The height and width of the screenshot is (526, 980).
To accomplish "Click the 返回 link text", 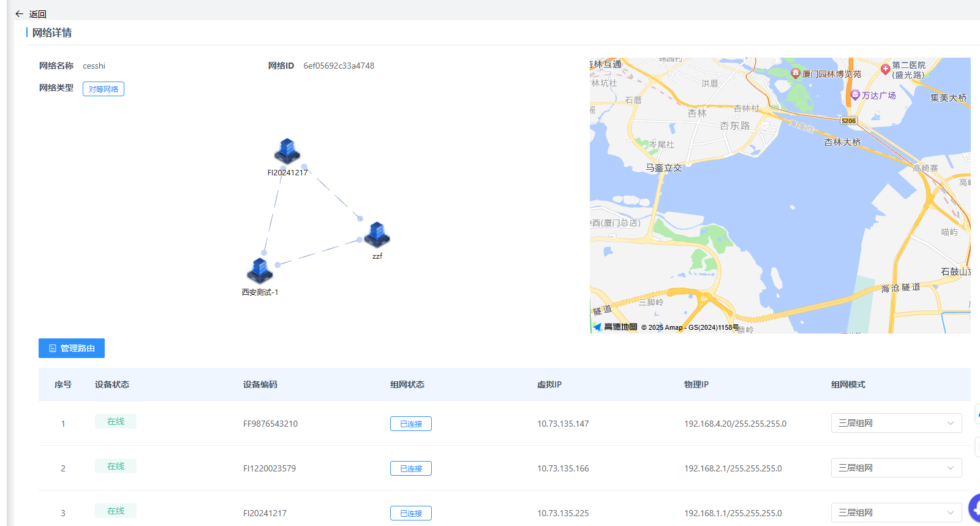I will (38, 14).
